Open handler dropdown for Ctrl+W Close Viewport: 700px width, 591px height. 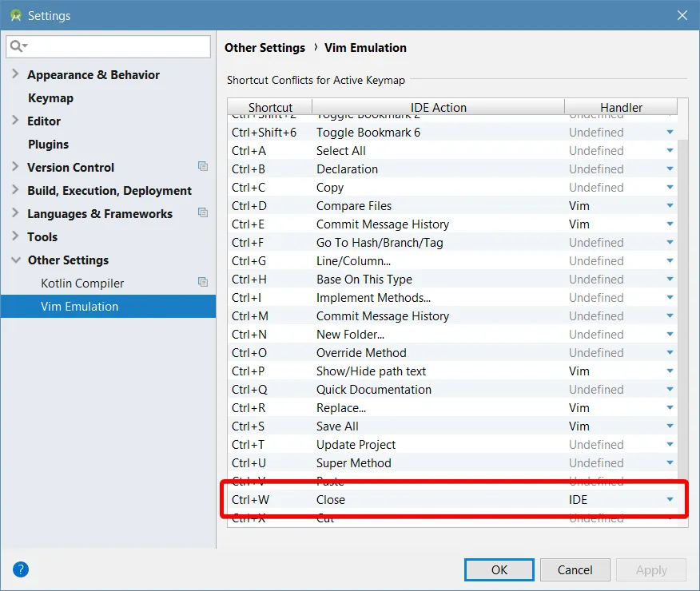670,500
